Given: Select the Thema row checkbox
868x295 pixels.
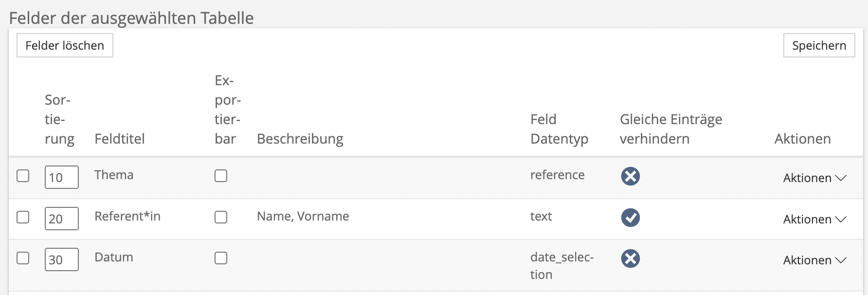Looking at the screenshot, I should [x=23, y=176].
